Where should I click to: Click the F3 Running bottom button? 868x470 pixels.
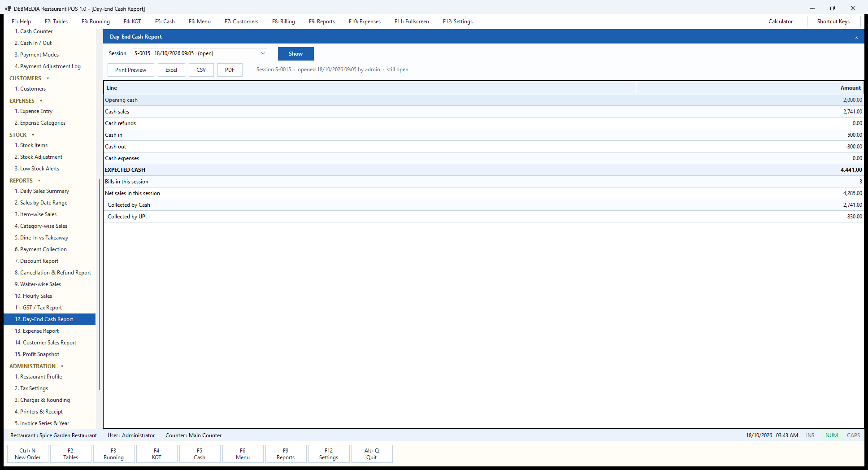(x=114, y=454)
